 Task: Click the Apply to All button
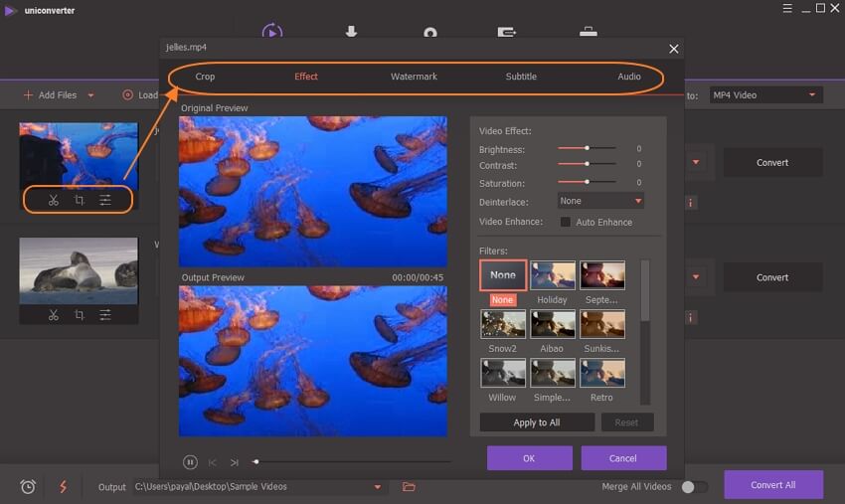pos(537,422)
